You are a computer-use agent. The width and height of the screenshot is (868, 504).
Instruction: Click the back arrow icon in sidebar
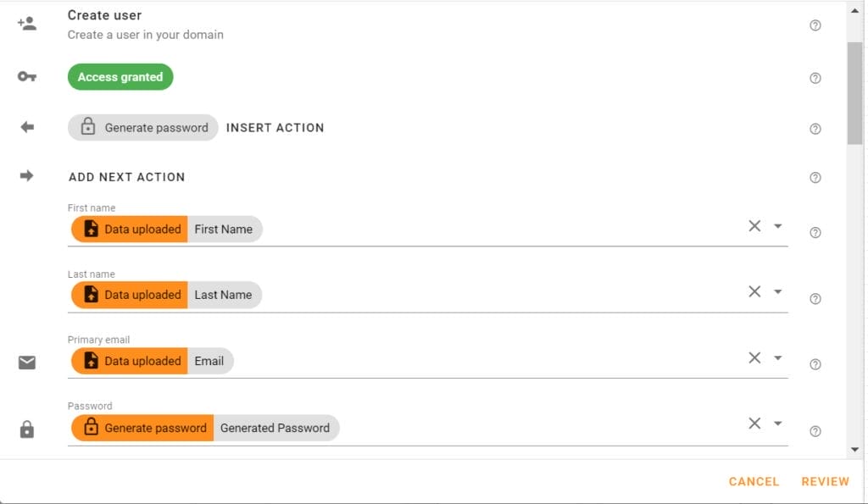[26, 126]
